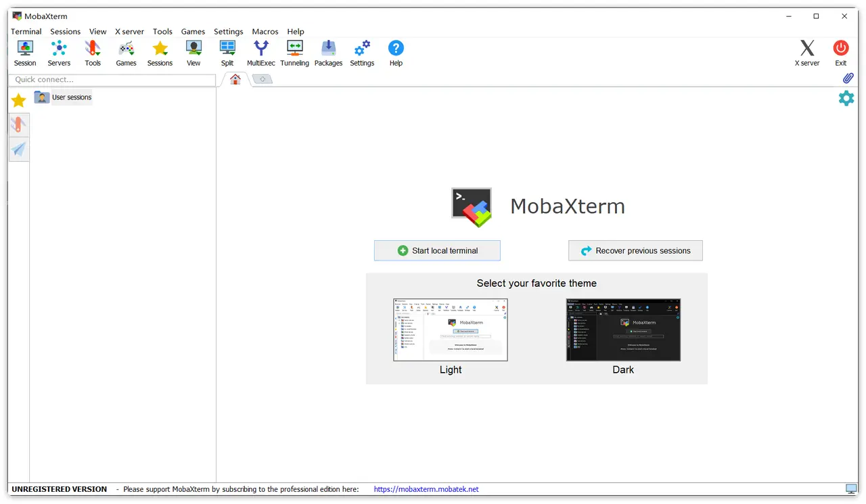Open the mobaxterm.mobatek.net link
This screenshot has height=504, width=866.
tap(426, 489)
